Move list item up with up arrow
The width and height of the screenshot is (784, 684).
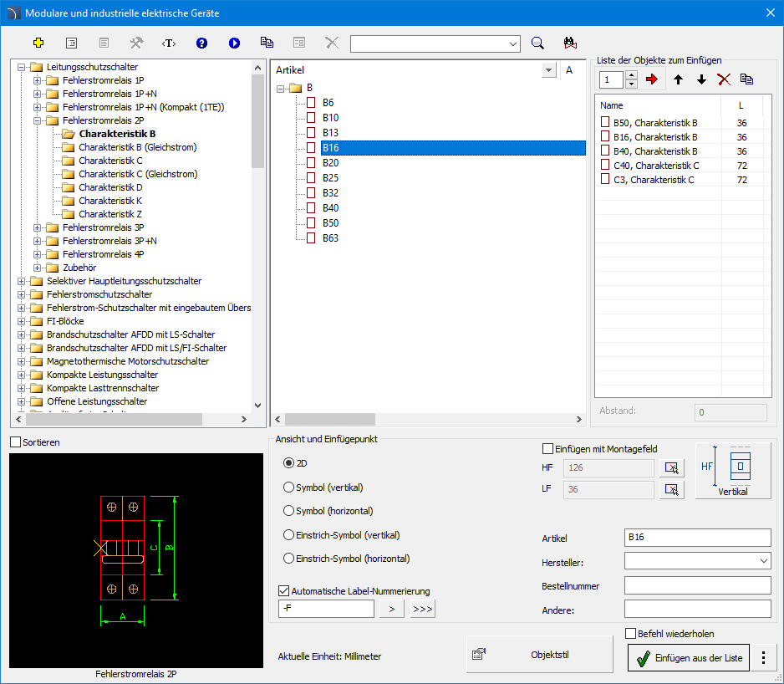click(678, 79)
